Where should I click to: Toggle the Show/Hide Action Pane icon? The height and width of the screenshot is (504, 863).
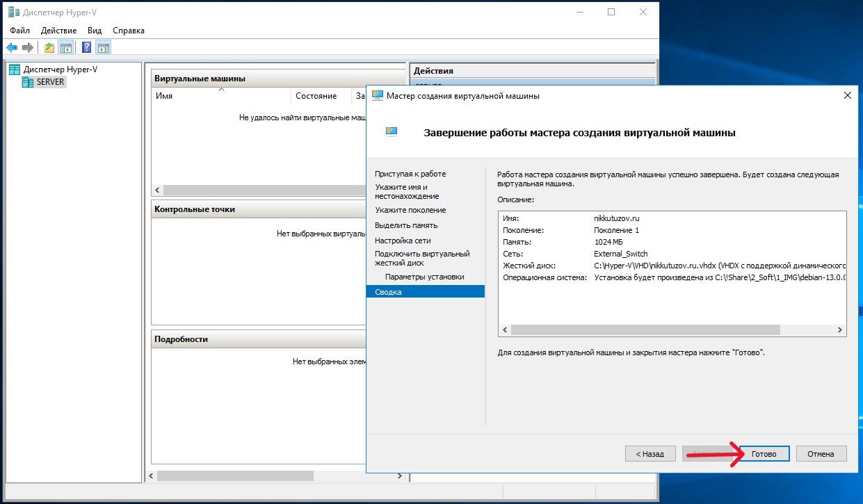[x=103, y=47]
